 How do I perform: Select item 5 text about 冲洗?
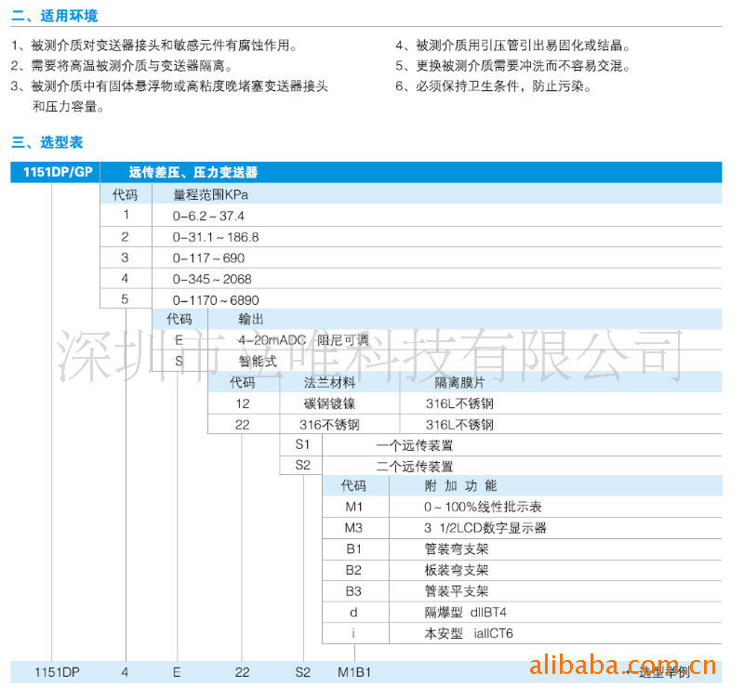click(x=513, y=66)
